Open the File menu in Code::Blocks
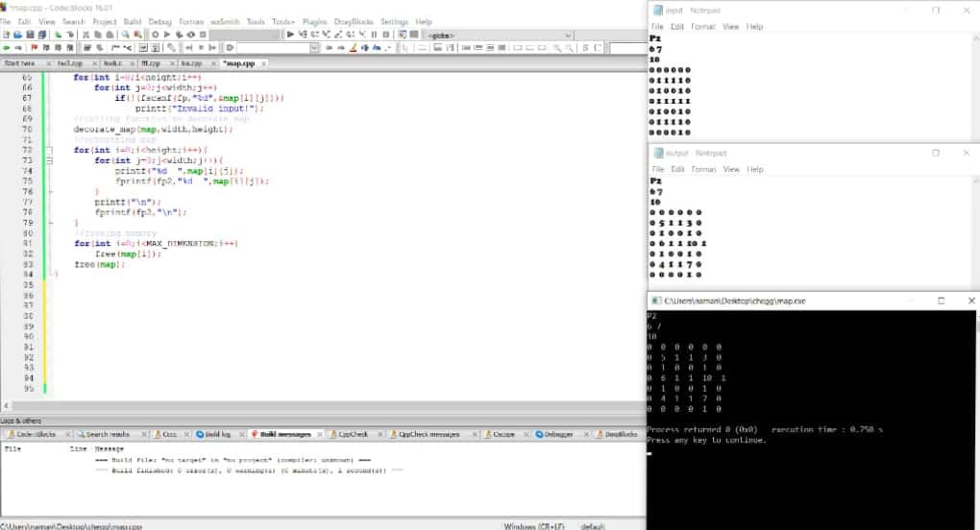This screenshot has height=530, width=980. [6, 22]
